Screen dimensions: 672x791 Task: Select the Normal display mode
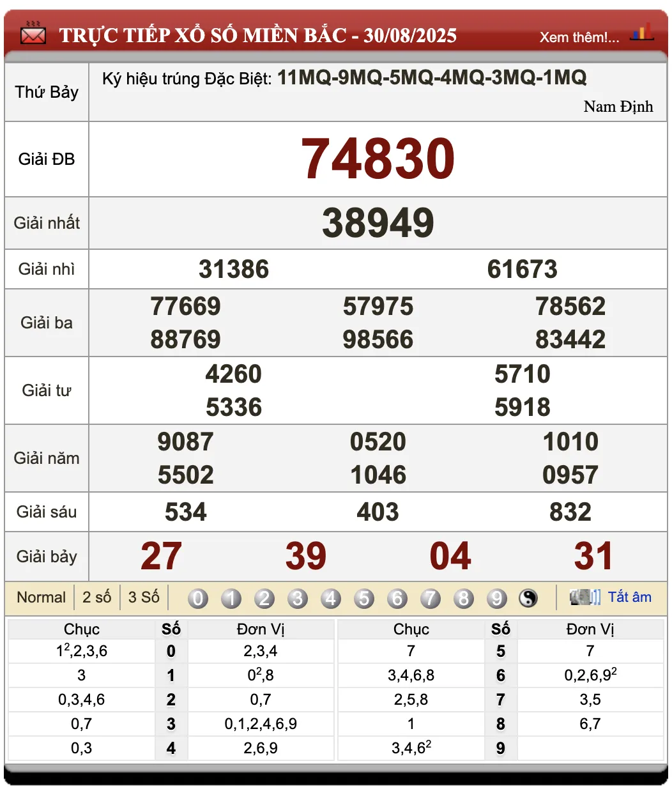(x=41, y=597)
